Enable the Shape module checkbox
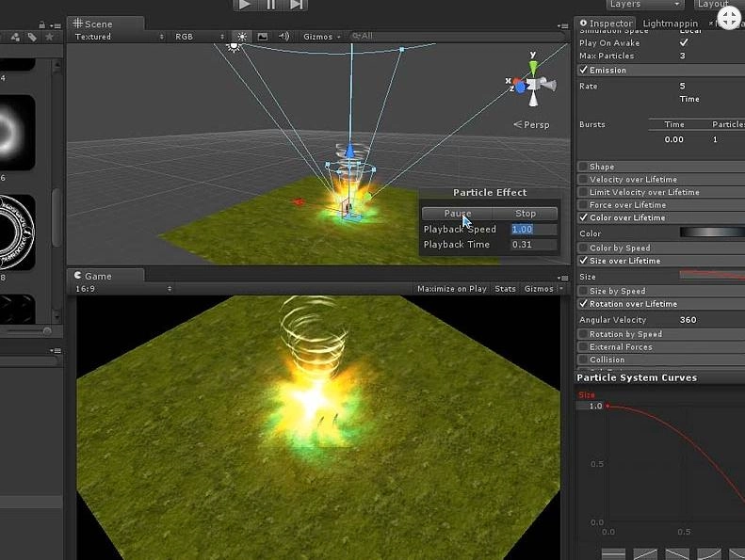 click(x=584, y=167)
